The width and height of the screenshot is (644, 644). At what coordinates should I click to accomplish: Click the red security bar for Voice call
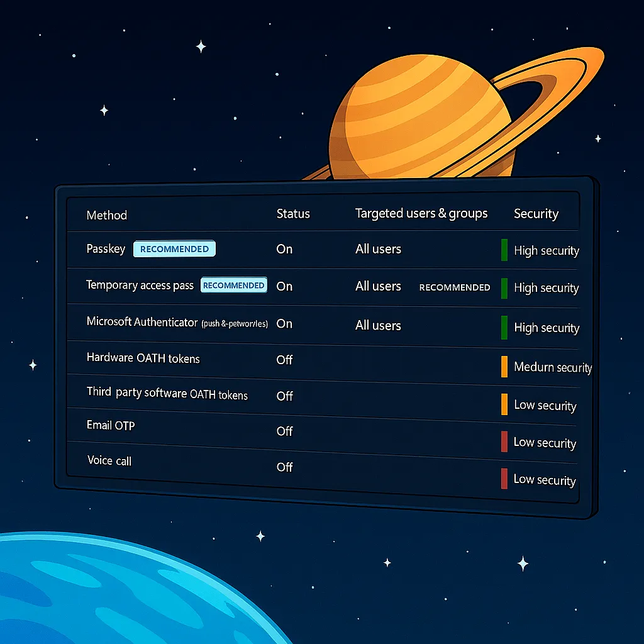click(x=504, y=479)
